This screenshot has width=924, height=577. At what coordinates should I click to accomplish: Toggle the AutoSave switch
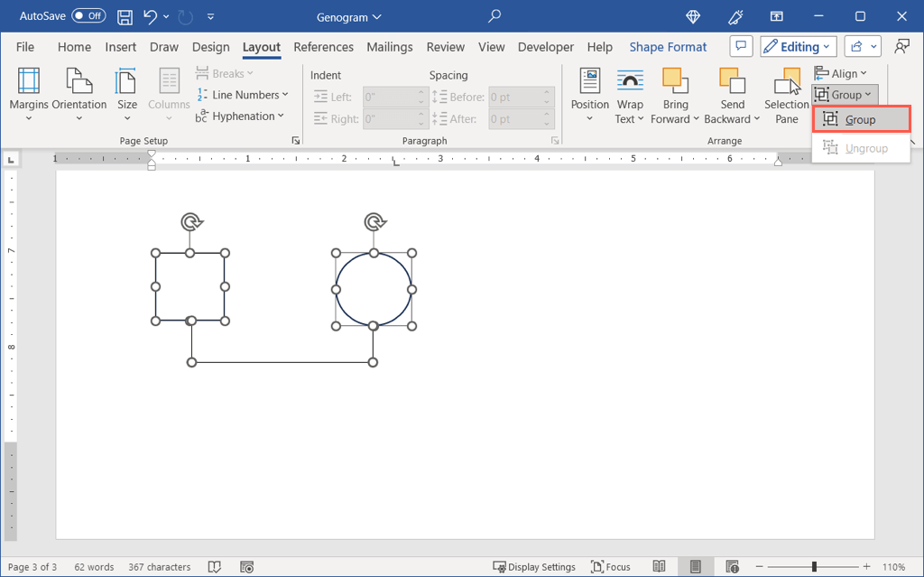pyautogui.click(x=88, y=16)
